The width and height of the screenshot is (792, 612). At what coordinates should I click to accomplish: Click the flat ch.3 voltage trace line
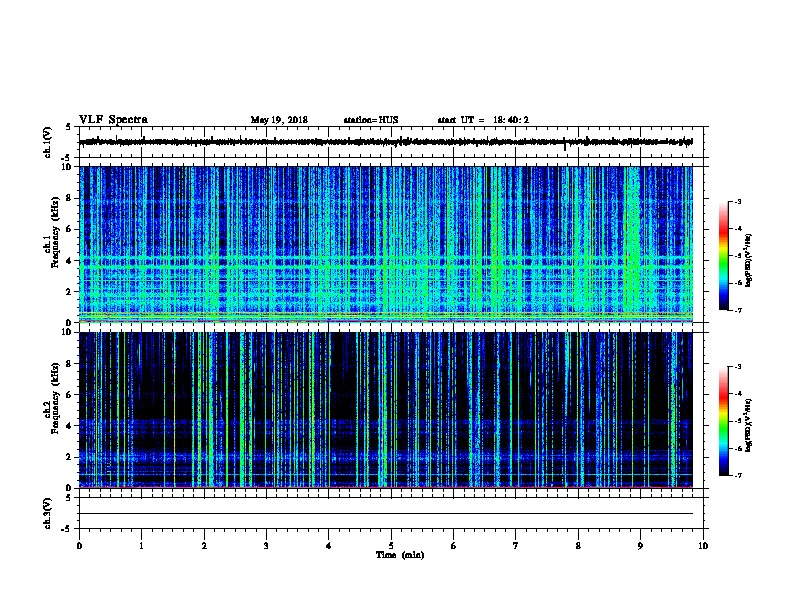point(386,514)
